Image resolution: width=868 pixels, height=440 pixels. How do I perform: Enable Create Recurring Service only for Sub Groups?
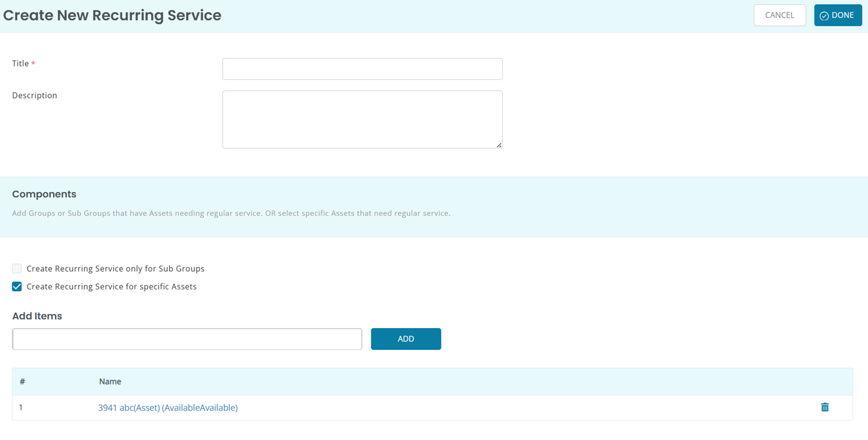click(17, 269)
